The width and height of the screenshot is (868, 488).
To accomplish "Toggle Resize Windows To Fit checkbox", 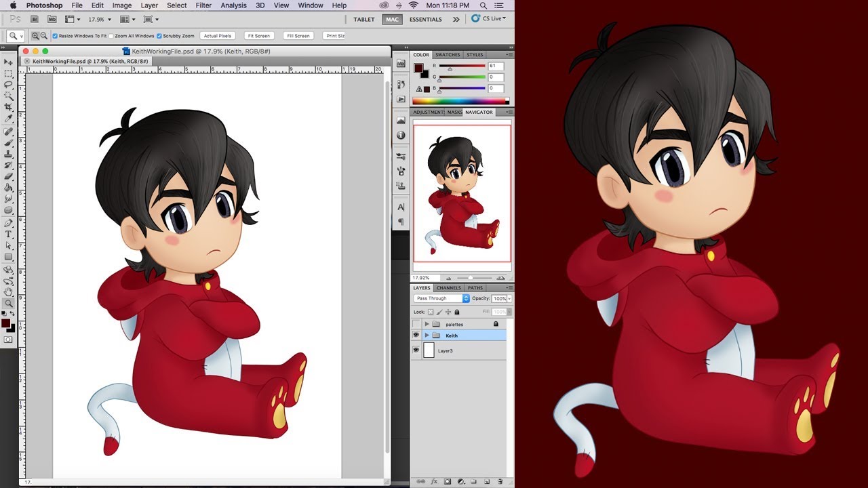I will [54, 36].
